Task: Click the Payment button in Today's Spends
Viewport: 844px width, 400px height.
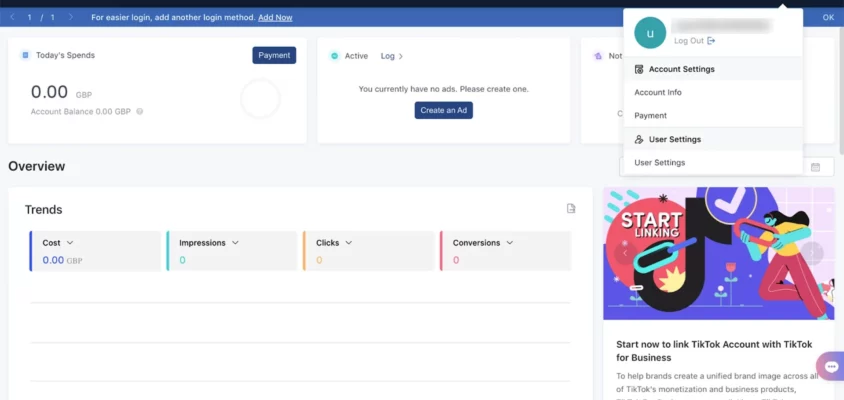Action: pos(274,55)
